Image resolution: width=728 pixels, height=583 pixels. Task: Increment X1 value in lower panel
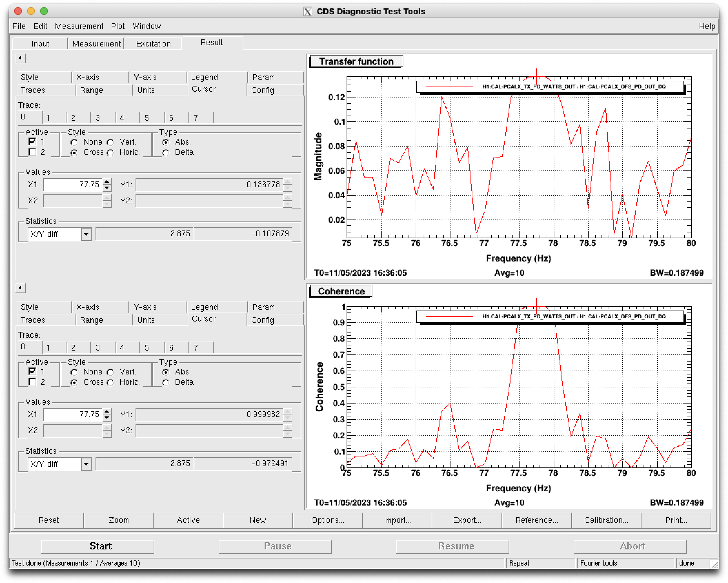pos(107,411)
